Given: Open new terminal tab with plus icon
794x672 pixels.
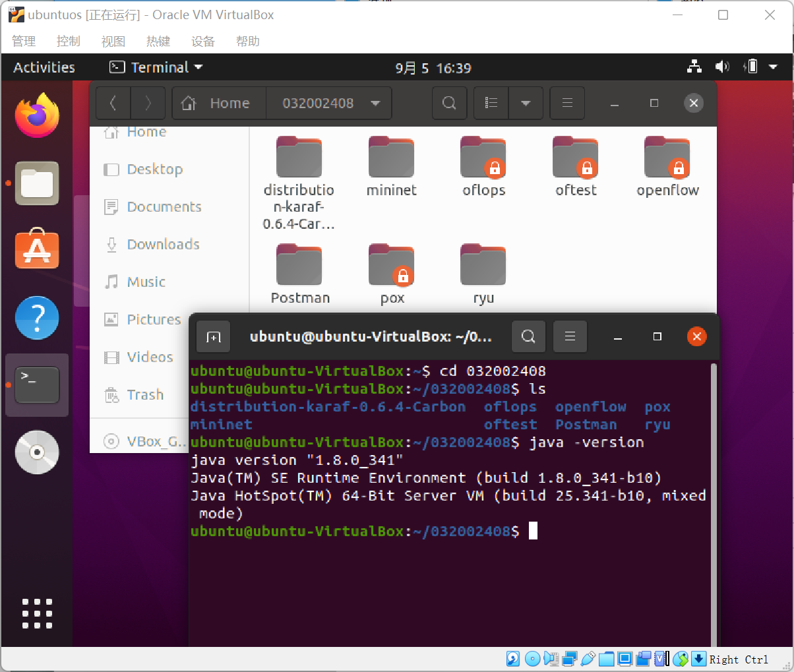Looking at the screenshot, I should [x=214, y=337].
